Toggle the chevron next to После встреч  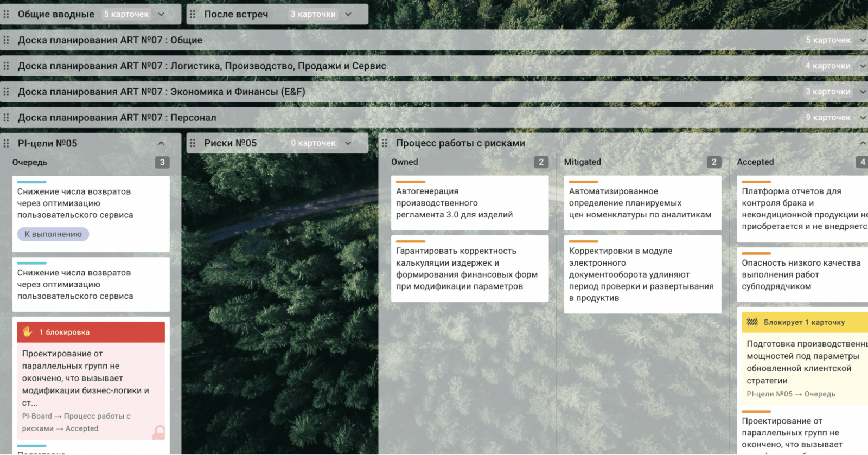click(348, 14)
